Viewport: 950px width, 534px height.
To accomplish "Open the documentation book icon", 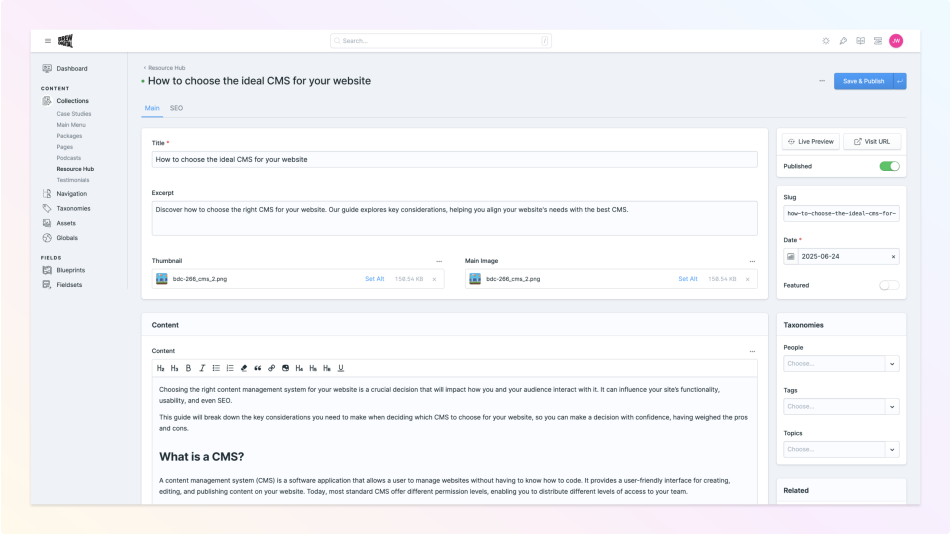I will [x=860, y=41].
